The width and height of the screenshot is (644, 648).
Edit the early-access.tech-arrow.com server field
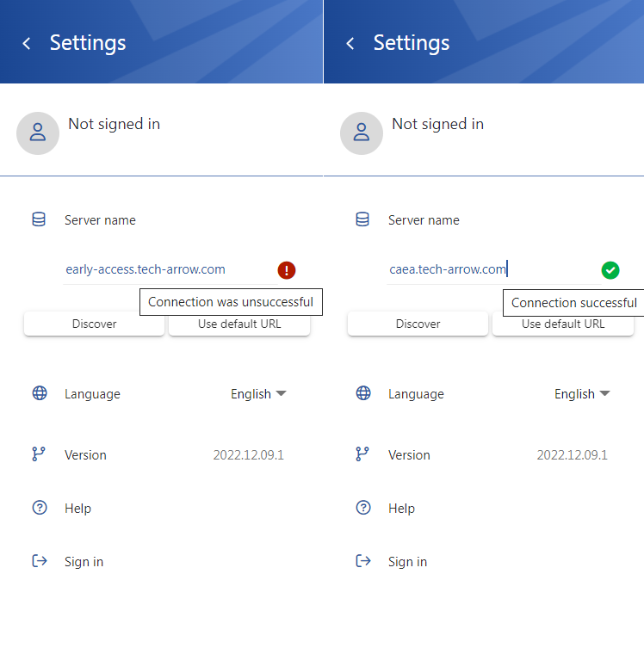pos(170,270)
